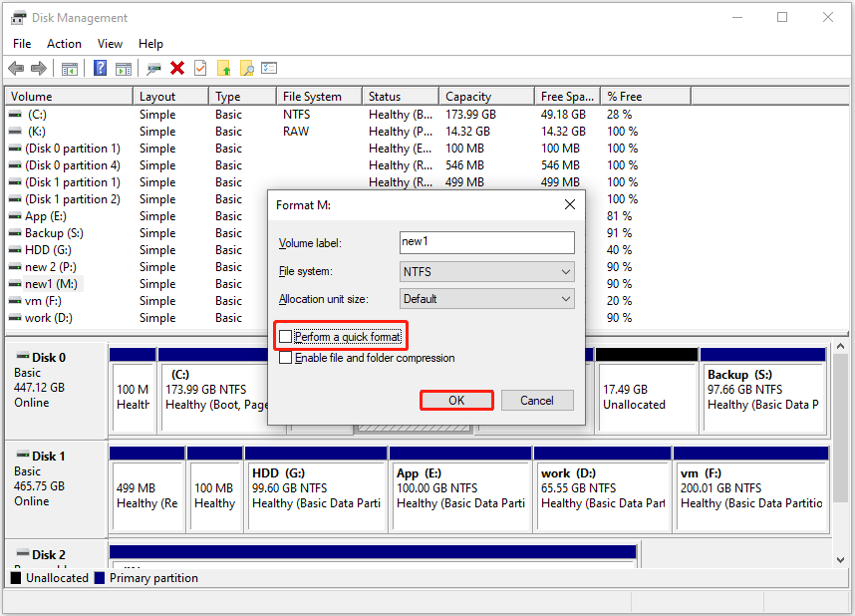Open the View menu
The image size is (855, 616).
[x=110, y=43]
